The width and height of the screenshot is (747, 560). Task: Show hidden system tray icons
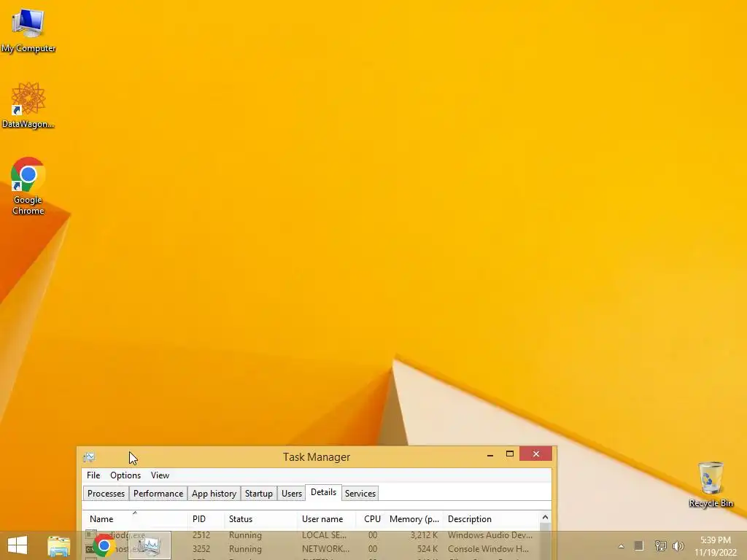click(621, 546)
